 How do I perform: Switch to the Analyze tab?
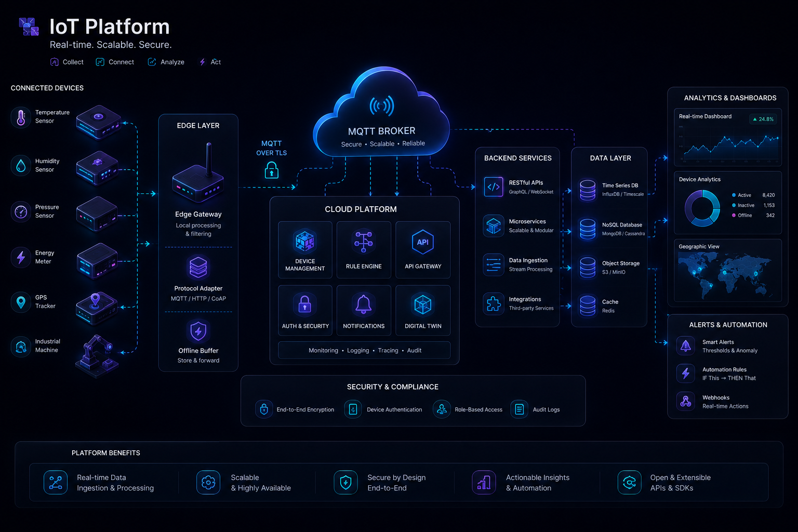click(166, 62)
